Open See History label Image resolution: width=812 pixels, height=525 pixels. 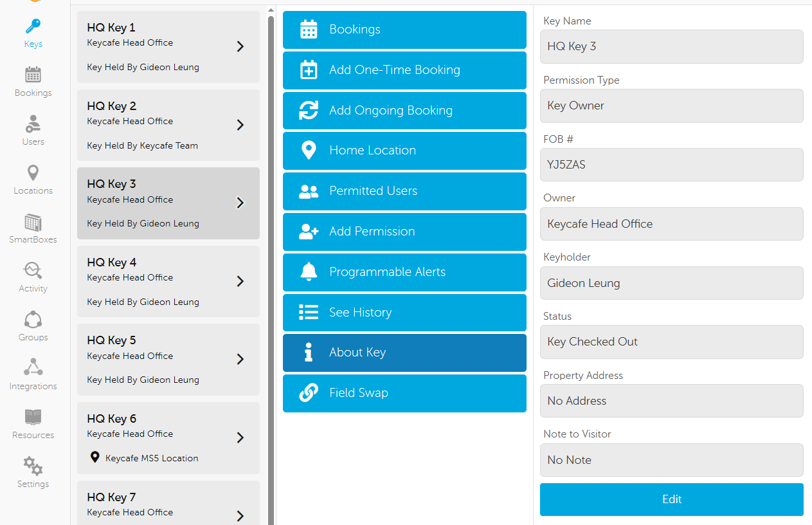click(x=360, y=312)
